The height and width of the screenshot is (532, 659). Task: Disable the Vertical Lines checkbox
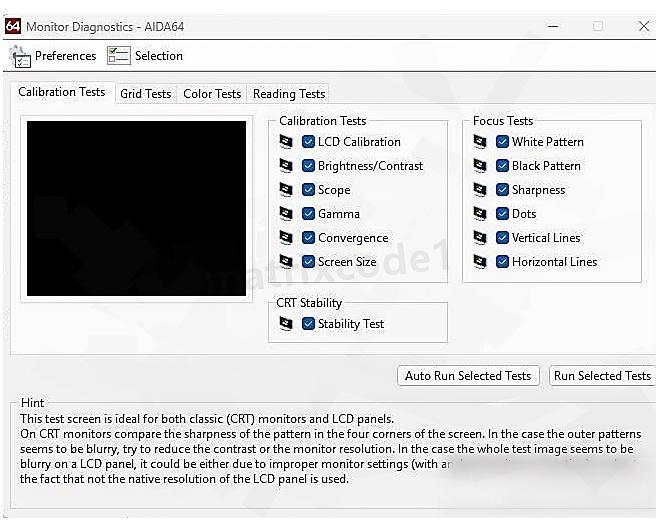pos(502,237)
